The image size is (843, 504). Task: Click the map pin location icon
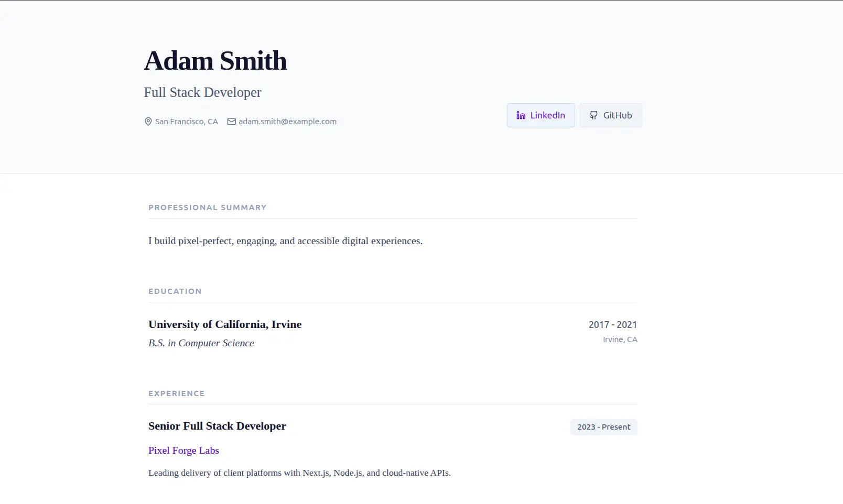(x=148, y=122)
